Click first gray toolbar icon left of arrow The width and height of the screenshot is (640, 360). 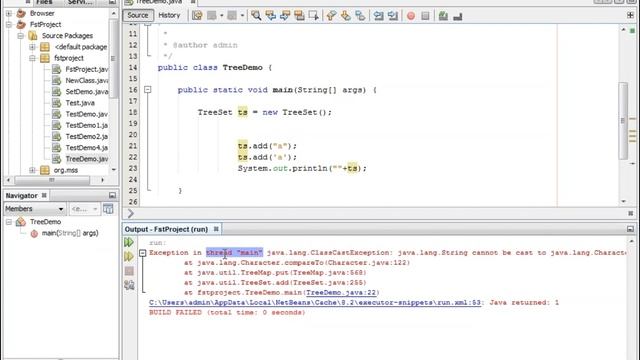tap(211, 16)
